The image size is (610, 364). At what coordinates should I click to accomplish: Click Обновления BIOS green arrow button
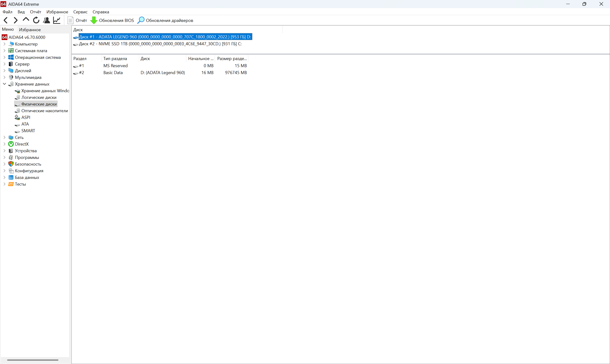(x=112, y=20)
